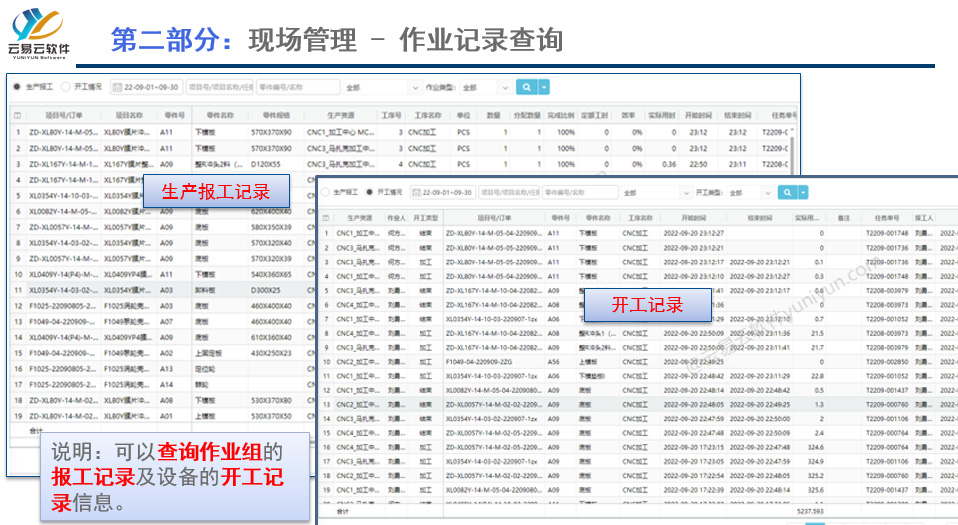This screenshot has width=958, height=525.
Task: Click column-settings icon in 生产报工 table header corner
Action: click(17, 115)
